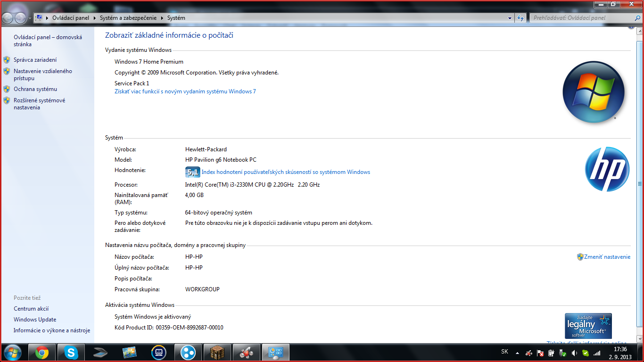Open the HP support assistant taskbar icon
Viewport: 644px width, 362px height.
159,352
